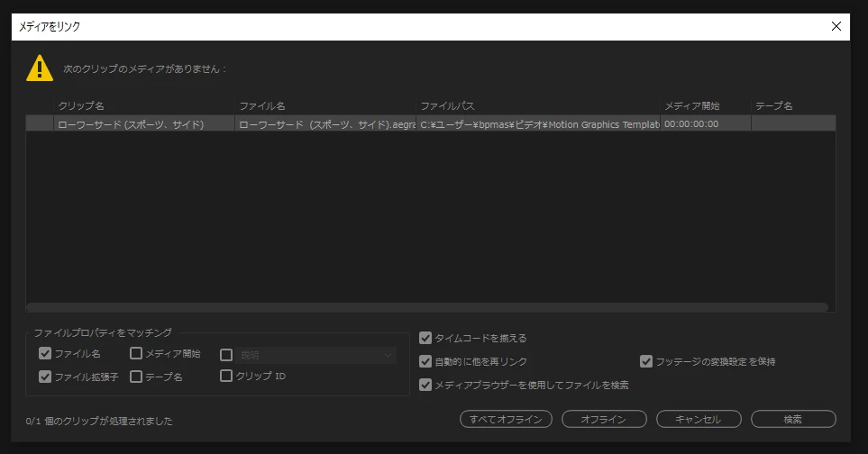Enable the クリップ ID checkbox
The image size is (868, 454).
coord(226,376)
